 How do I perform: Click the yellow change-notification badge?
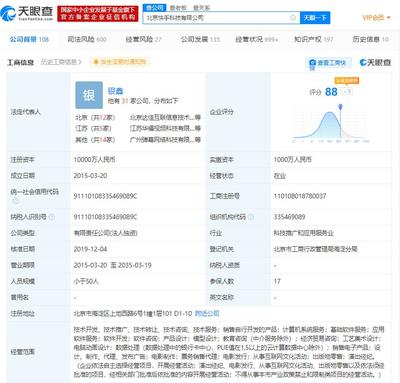(120, 62)
